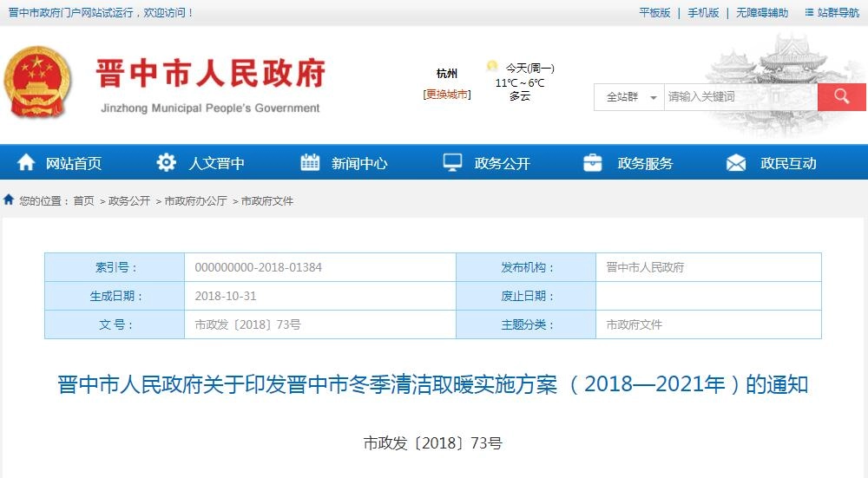Click the 请输入关键词 search input field

click(x=740, y=97)
